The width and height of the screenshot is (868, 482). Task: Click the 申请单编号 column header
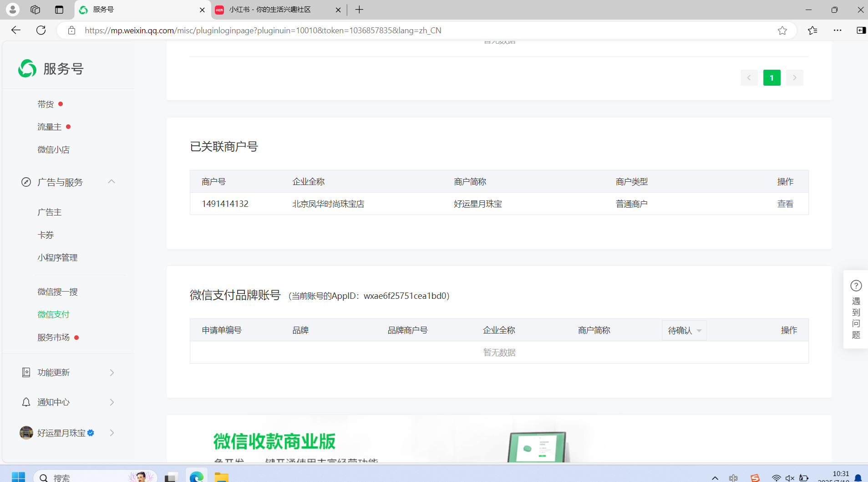tap(222, 330)
